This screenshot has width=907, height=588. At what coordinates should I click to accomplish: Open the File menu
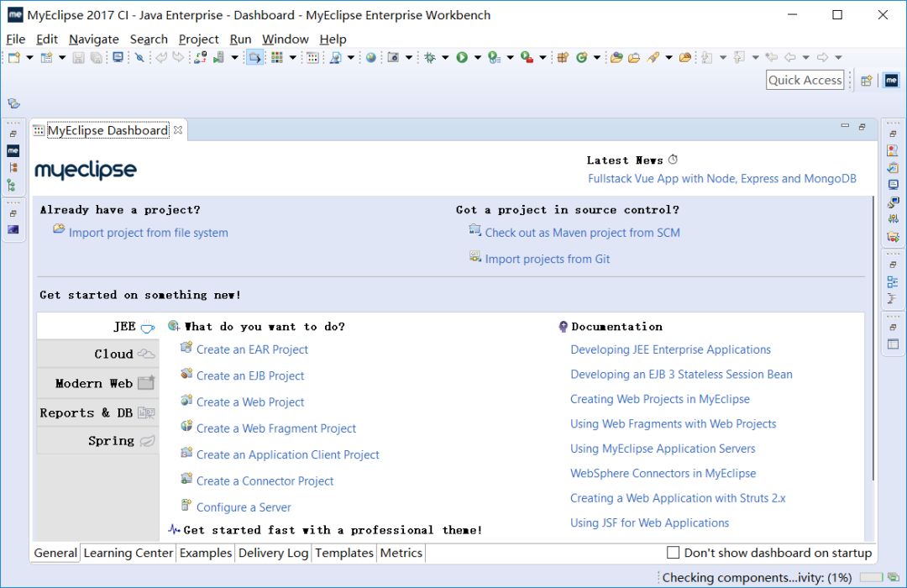click(16, 39)
